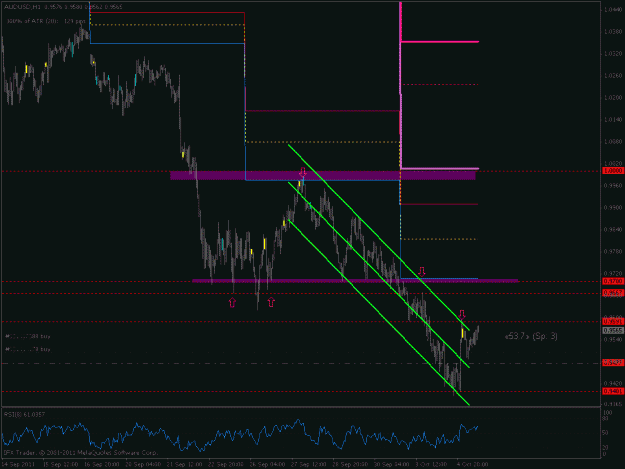Viewport: 625px width, 469px height.
Task: Select the upper green channel line
Action: click(x=379, y=237)
